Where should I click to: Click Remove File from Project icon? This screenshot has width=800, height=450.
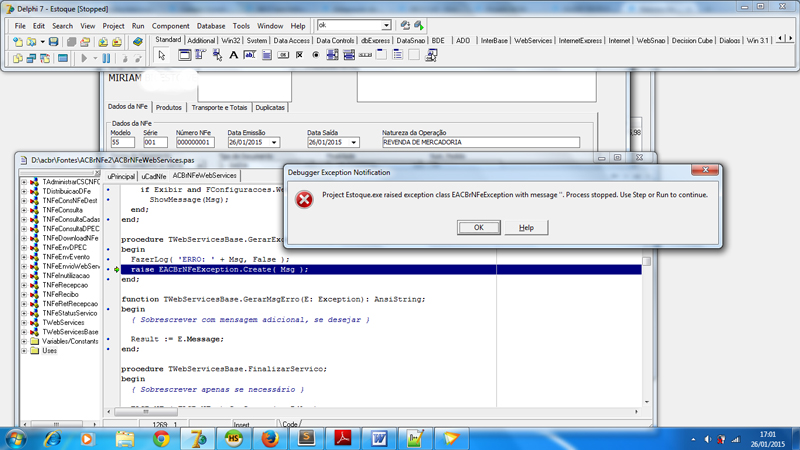click(117, 42)
